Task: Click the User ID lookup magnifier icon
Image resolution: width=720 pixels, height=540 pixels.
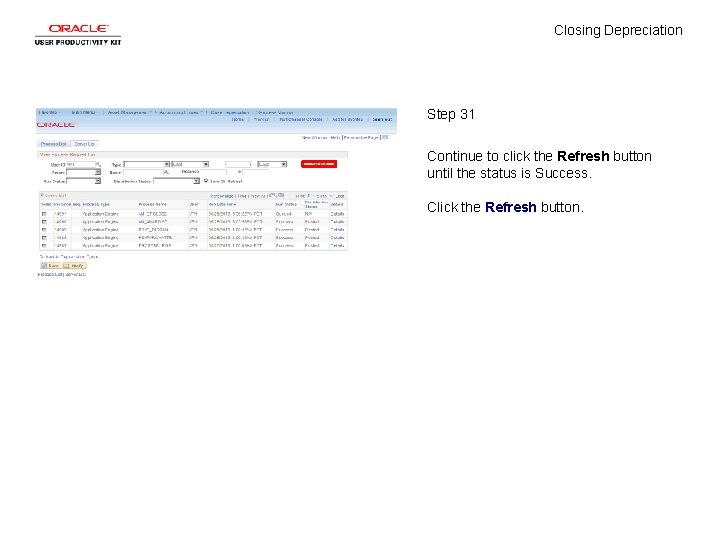Action: (98, 164)
